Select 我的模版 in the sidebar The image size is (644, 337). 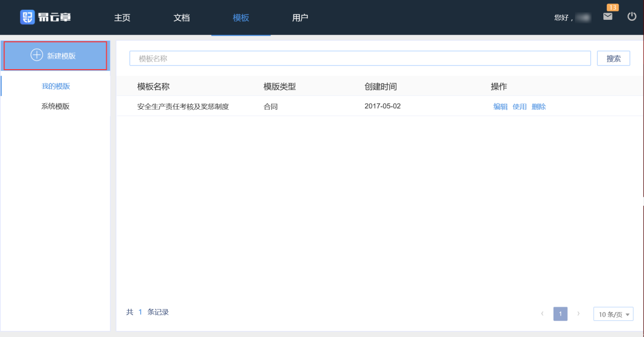coord(56,86)
